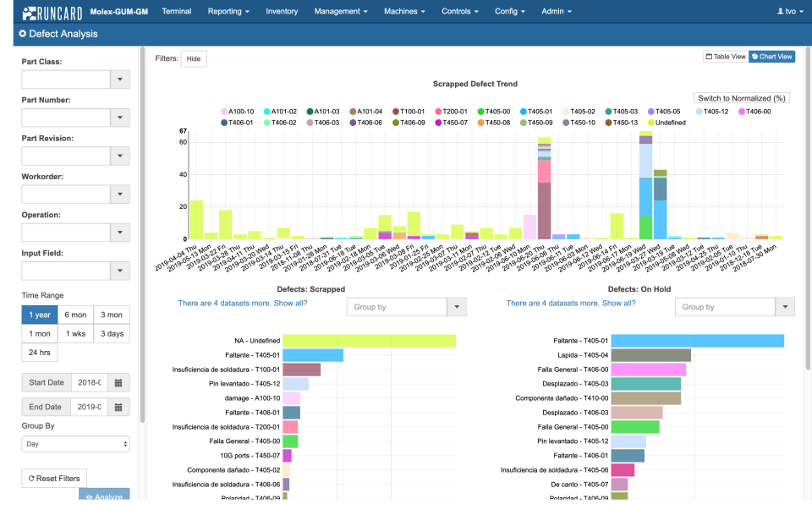Viewport: 812px width, 515px height.
Task: Click Switch to Normalized (%) button
Action: (x=742, y=98)
